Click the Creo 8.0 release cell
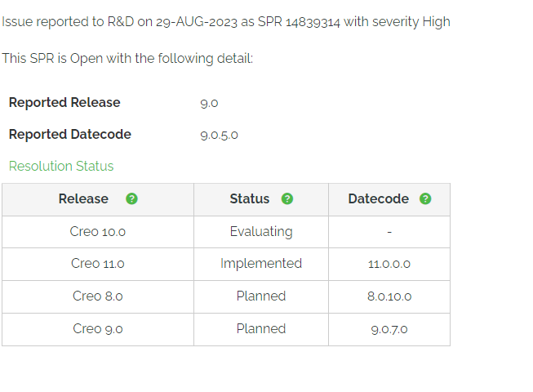This screenshot has height=392, width=533. (98, 296)
